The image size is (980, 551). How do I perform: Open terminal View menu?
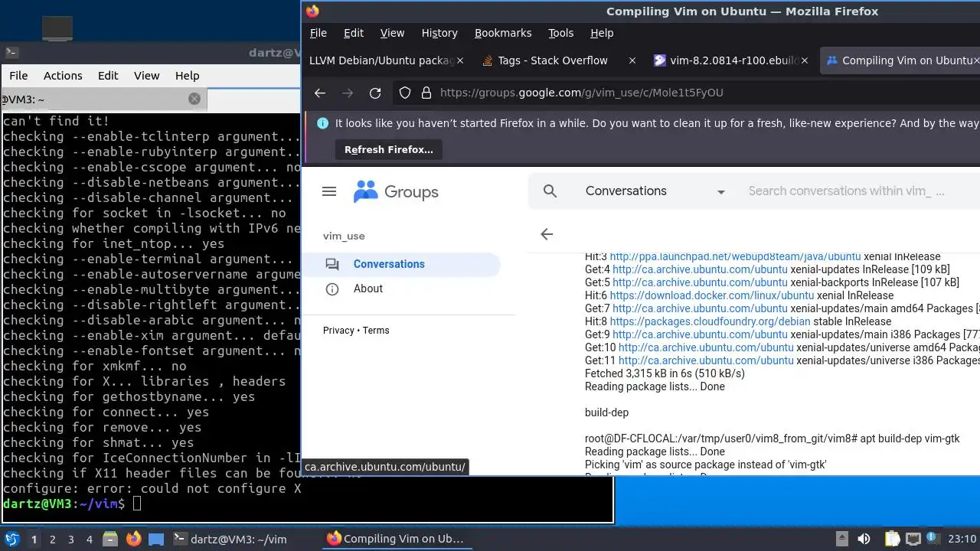146,76
